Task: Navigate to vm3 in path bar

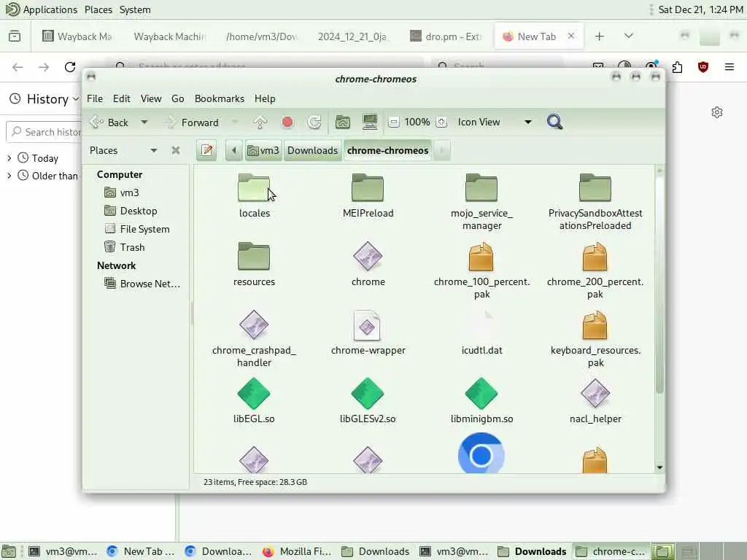Action: pos(263,150)
